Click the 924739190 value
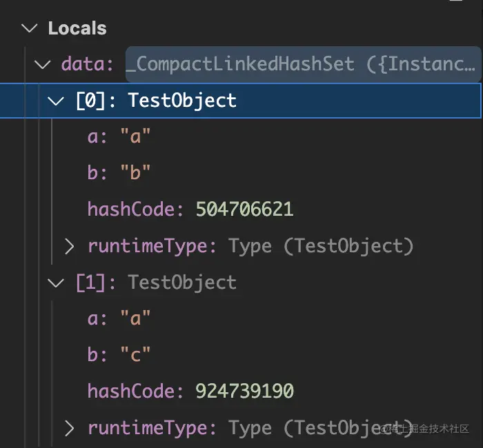This screenshot has width=483, height=448. point(244,391)
